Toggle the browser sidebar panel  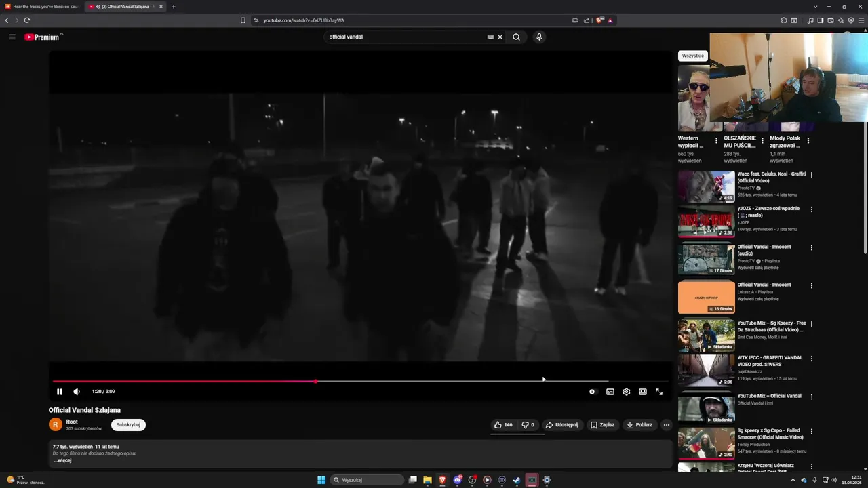pos(821,20)
